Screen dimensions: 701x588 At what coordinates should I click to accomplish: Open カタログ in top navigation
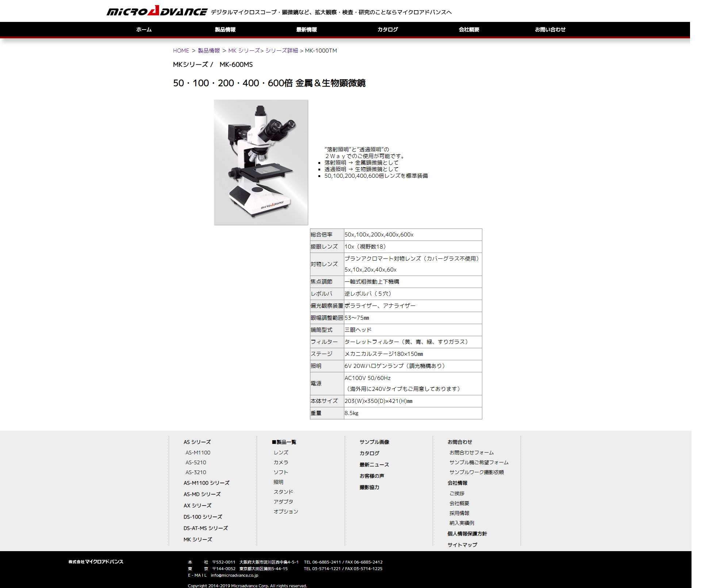pyautogui.click(x=387, y=30)
